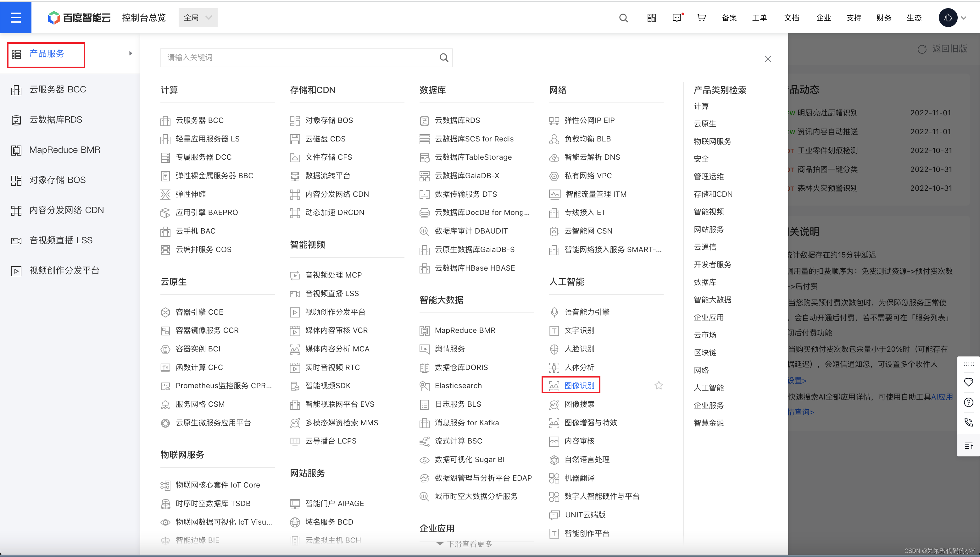Click 控制台总览 title
Viewport: 980px width, 557px height.
click(x=144, y=18)
